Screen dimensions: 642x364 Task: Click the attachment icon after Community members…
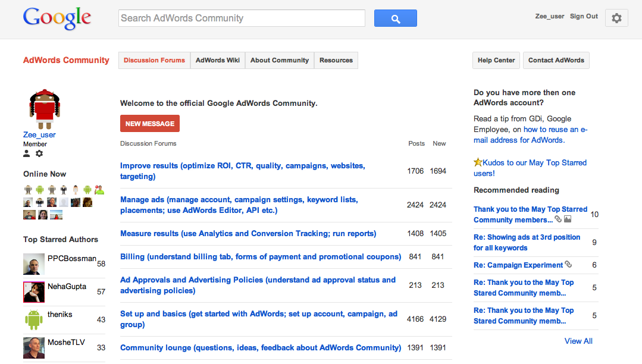[558, 219]
